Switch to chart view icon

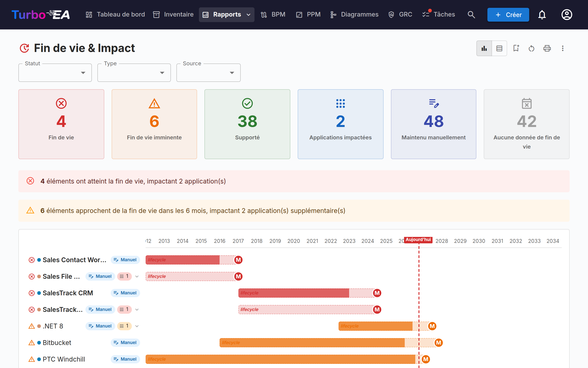(484, 49)
